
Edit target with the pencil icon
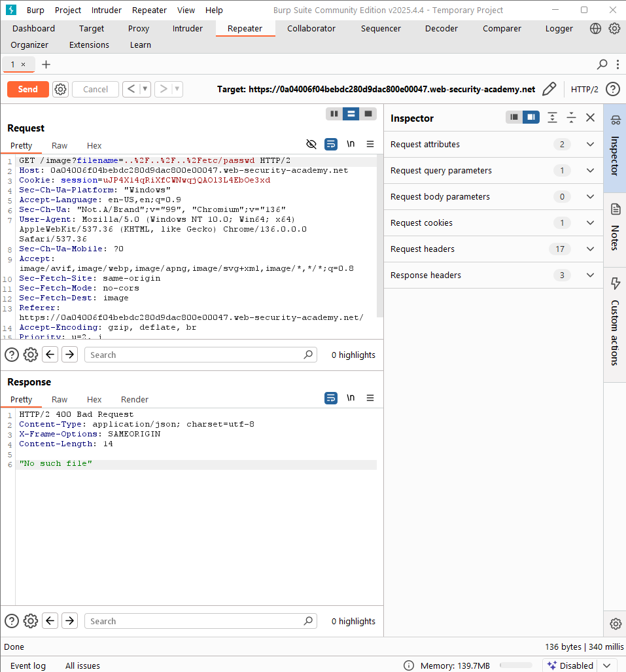[549, 89]
